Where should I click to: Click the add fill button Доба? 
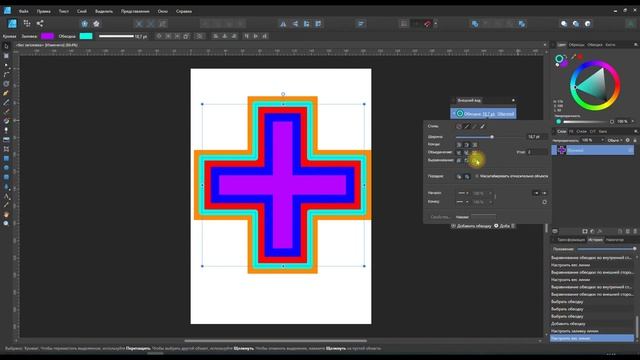tap(502, 226)
